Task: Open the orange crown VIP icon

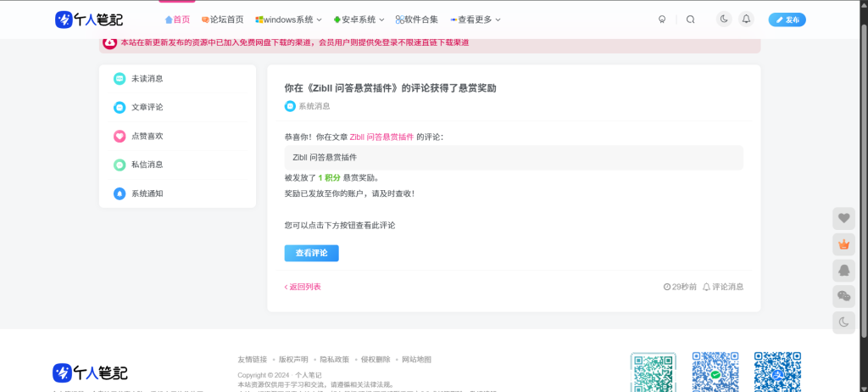Action: (x=843, y=244)
